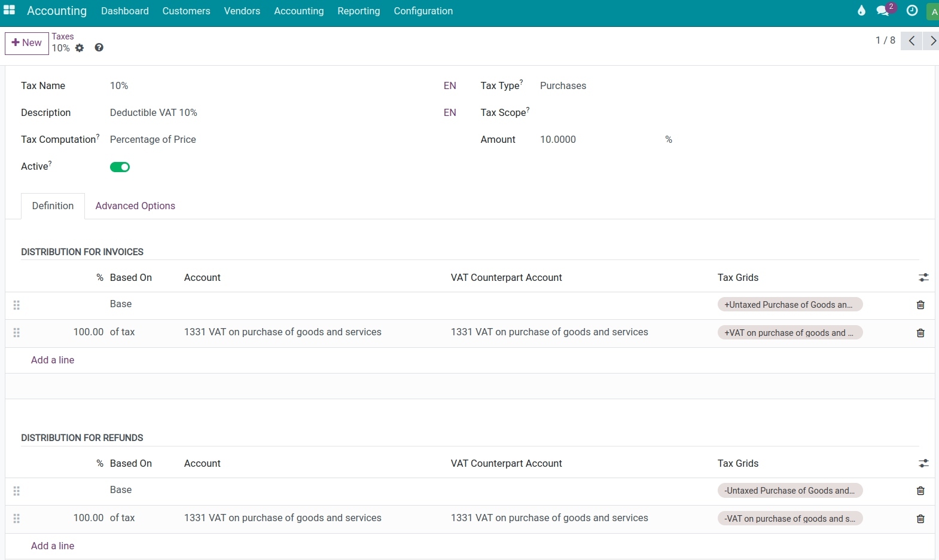Click -VAT on purchase of goods tag
The image size is (939, 560).
[x=790, y=519]
